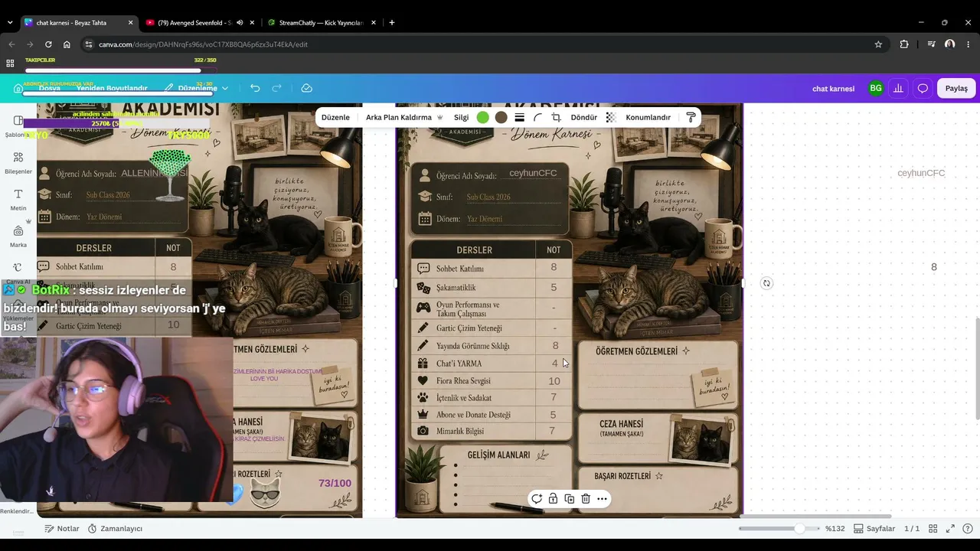
Task: Click the green color swatch
Action: pyautogui.click(x=482, y=117)
